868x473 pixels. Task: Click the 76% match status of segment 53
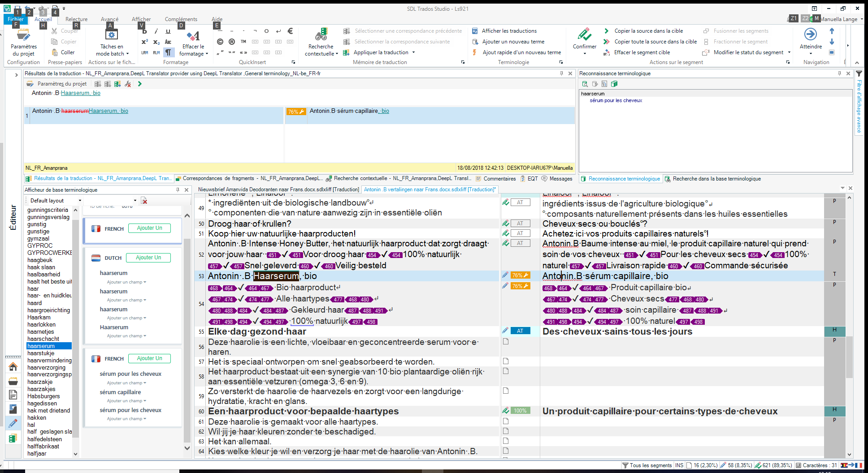point(520,275)
